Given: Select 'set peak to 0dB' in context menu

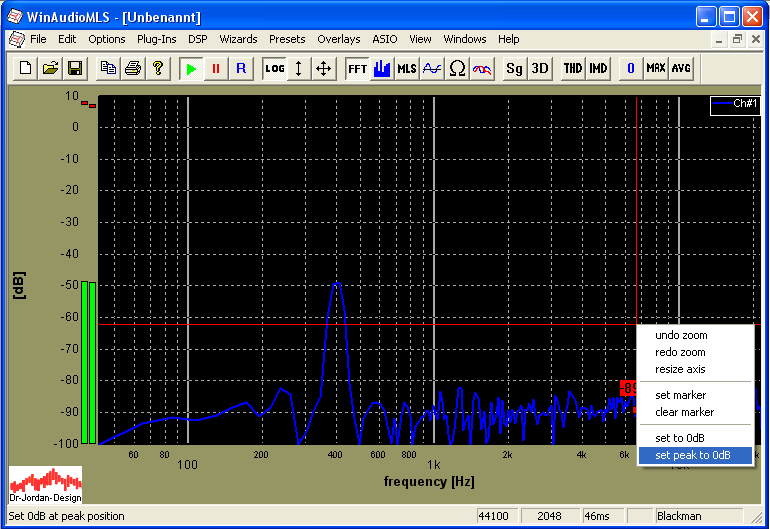Looking at the screenshot, I should pyautogui.click(x=692, y=455).
